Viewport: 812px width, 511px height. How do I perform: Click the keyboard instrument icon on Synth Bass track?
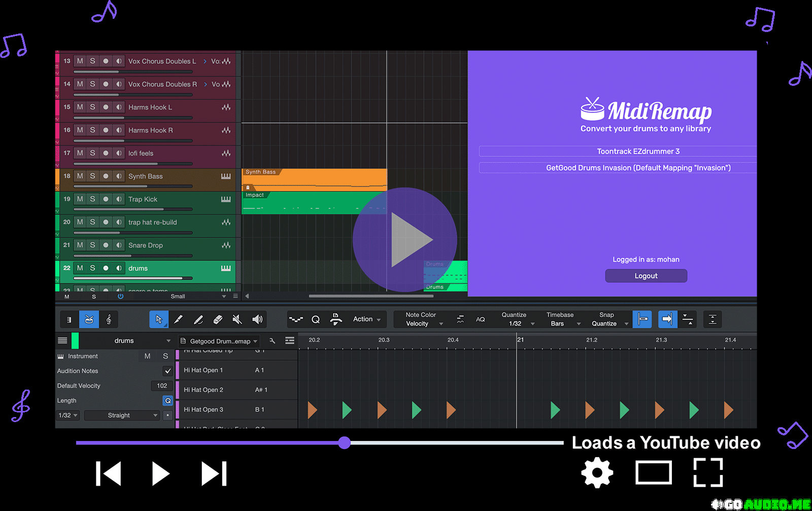(x=226, y=176)
